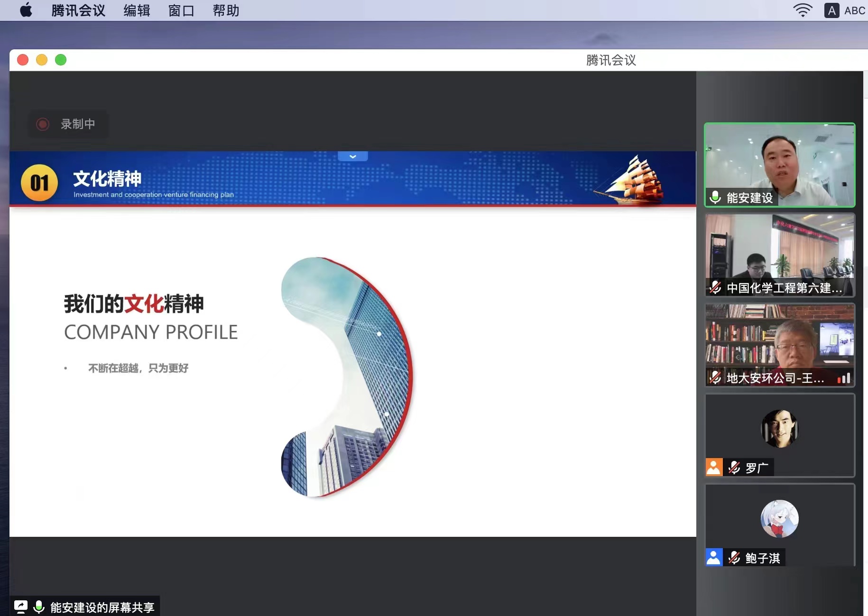Click blue user badge icon for 鲍子淇

click(714, 557)
